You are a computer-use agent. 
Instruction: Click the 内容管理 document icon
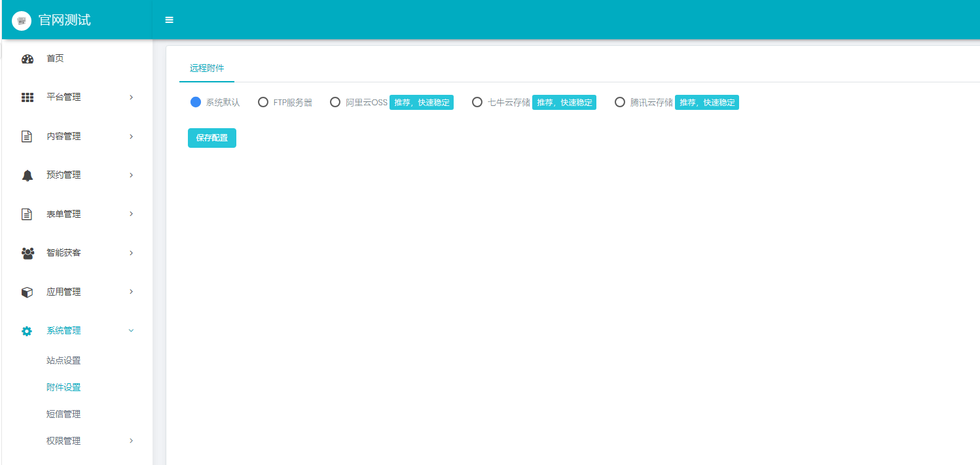pyautogui.click(x=27, y=137)
